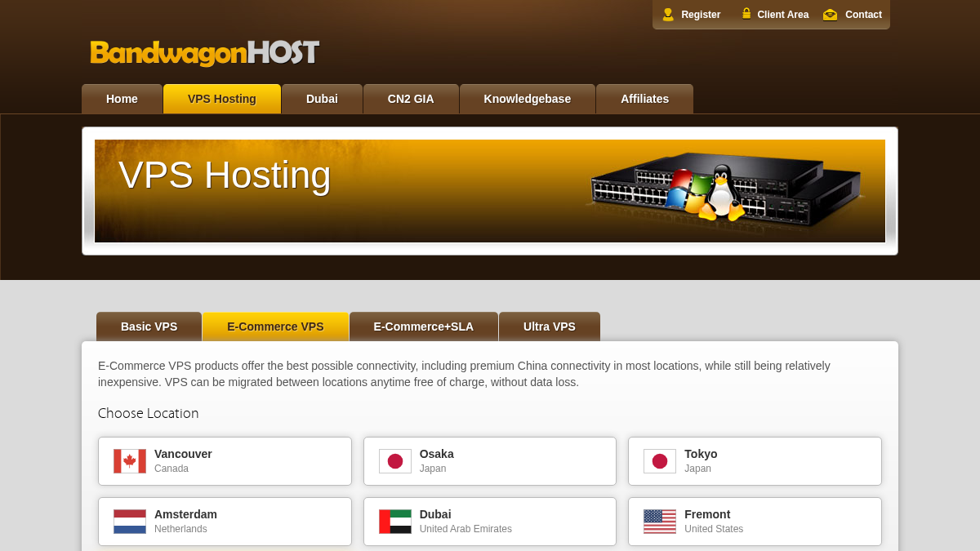Click the Japan flag icon for Osaka
This screenshot has height=551, width=980.
point(395,461)
